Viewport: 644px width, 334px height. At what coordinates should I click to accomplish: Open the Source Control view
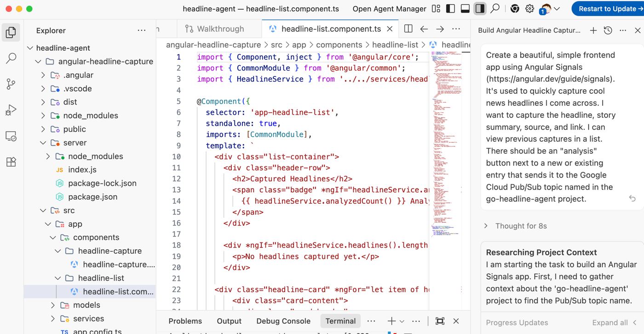(11, 84)
